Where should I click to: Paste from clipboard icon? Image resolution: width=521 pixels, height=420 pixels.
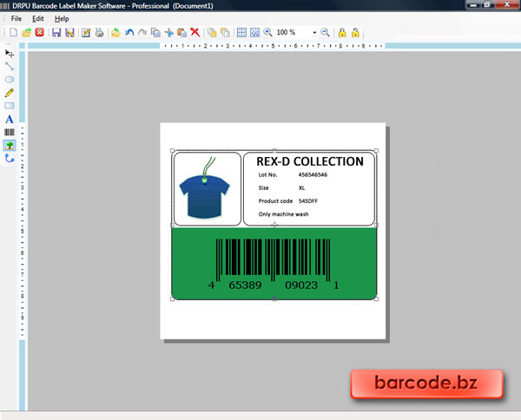tap(181, 32)
